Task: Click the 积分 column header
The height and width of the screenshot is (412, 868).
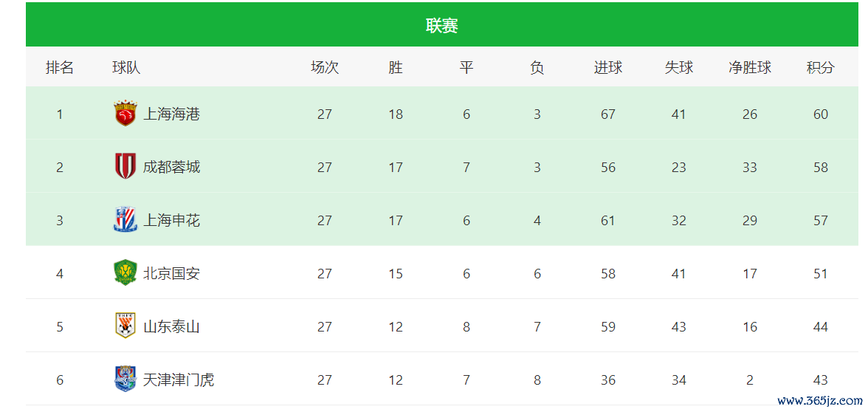Action: point(820,68)
